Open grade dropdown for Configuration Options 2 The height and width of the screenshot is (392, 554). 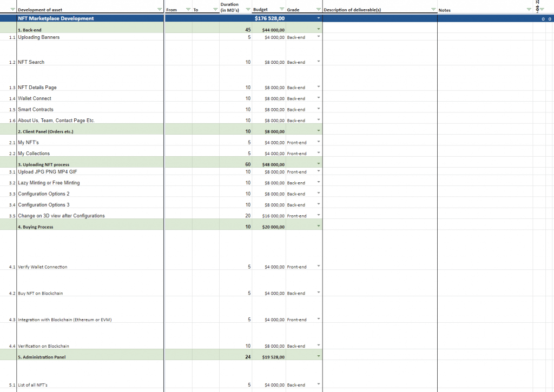click(x=318, y=193)
